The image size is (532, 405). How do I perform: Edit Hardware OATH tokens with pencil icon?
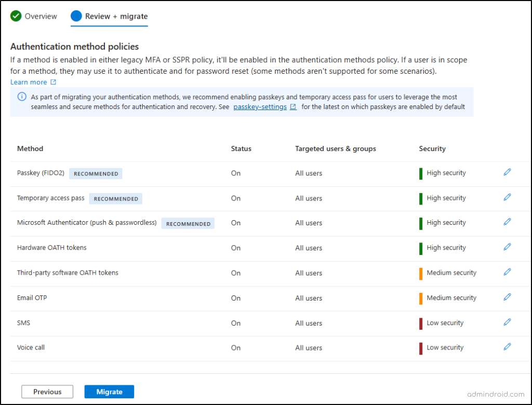(507, 247)
